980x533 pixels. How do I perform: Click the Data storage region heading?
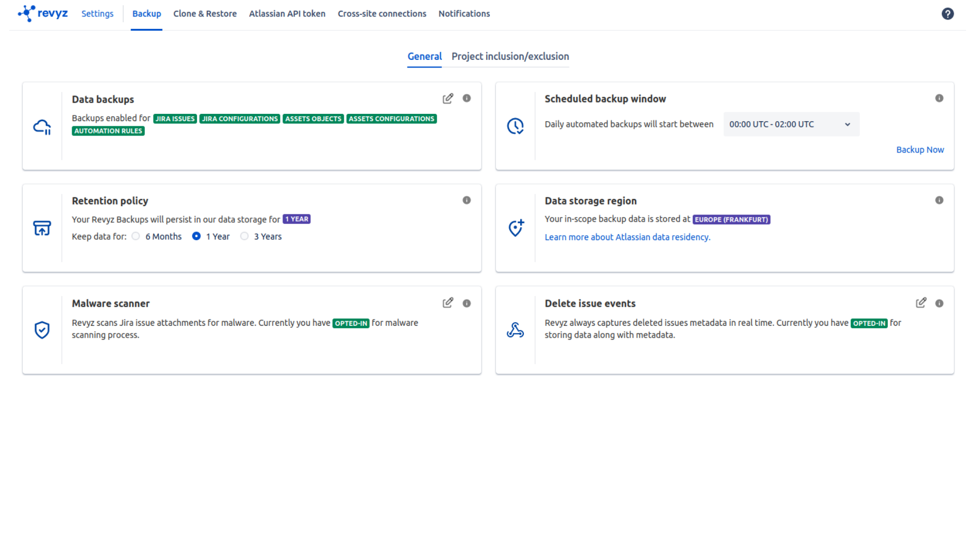click(590, 201)
